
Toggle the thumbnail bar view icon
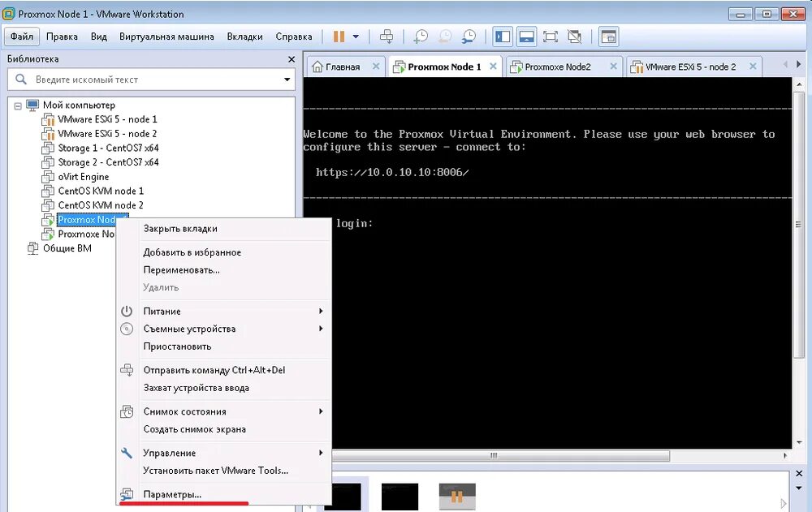tap(526, 37)
